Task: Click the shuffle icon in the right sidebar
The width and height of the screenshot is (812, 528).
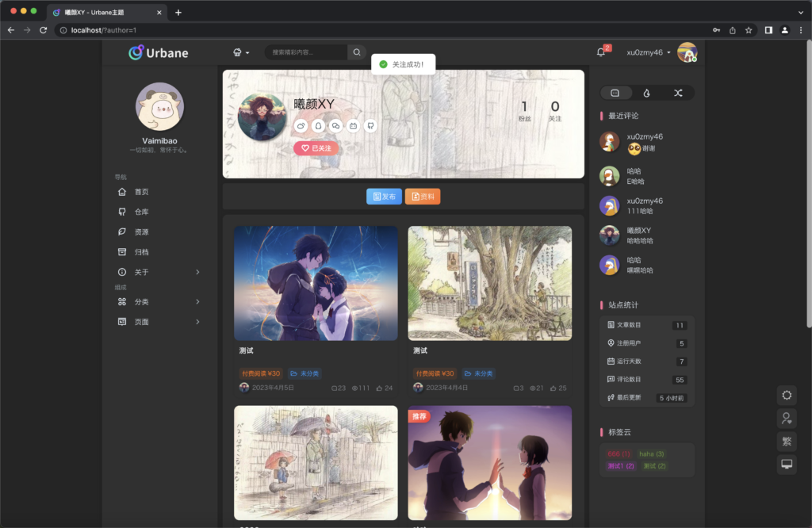Action: coord(678,93)
